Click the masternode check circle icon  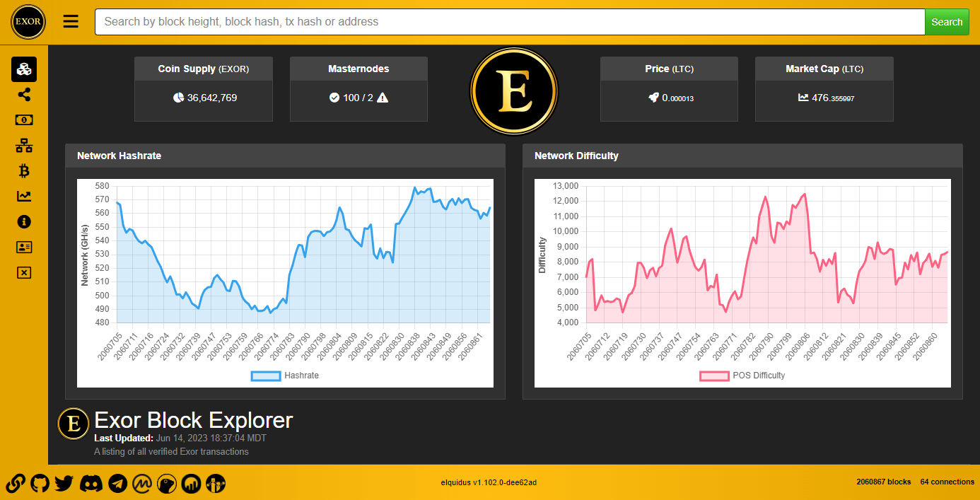(x=334, y=98)
